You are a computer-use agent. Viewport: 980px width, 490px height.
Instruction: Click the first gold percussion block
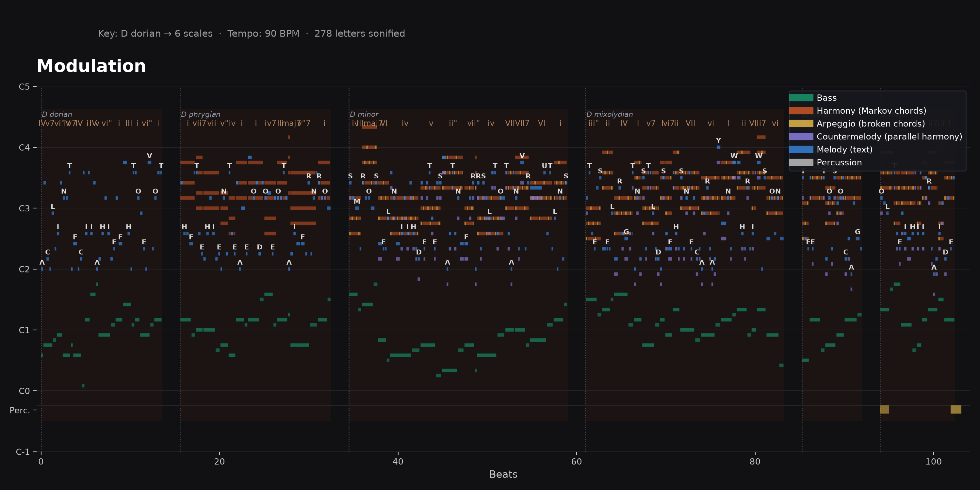[885, 409]
